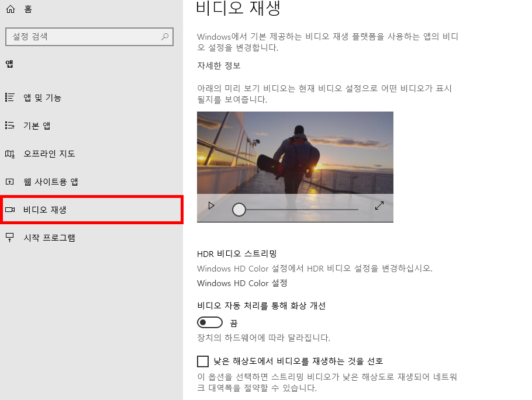Click the 비디오 자동 처리를 통해 화상 개선 label
Image resolution: width=532 pixels, height=400 pixels.
pos(261,306)
